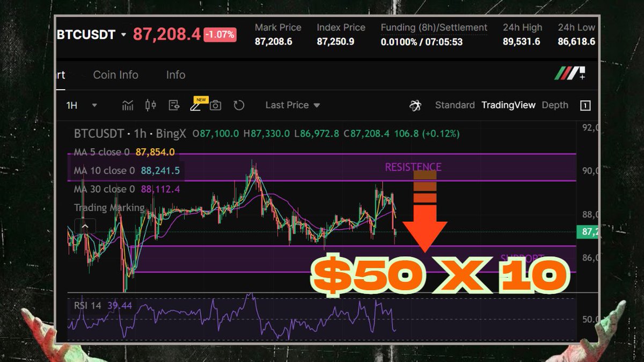Reset the chart using the refresh icon
644x362 pixels.
238,105
